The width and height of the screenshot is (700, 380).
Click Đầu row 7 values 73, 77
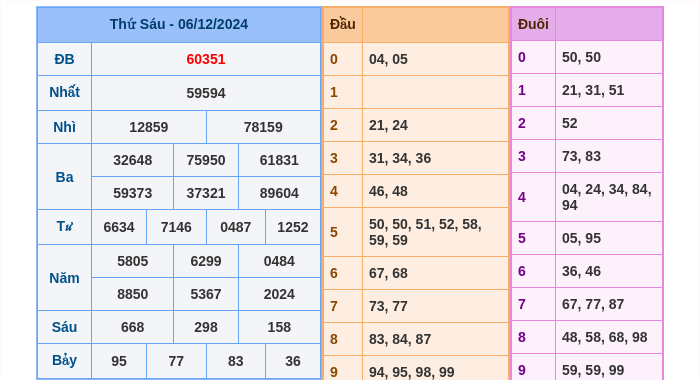point(388,306)
